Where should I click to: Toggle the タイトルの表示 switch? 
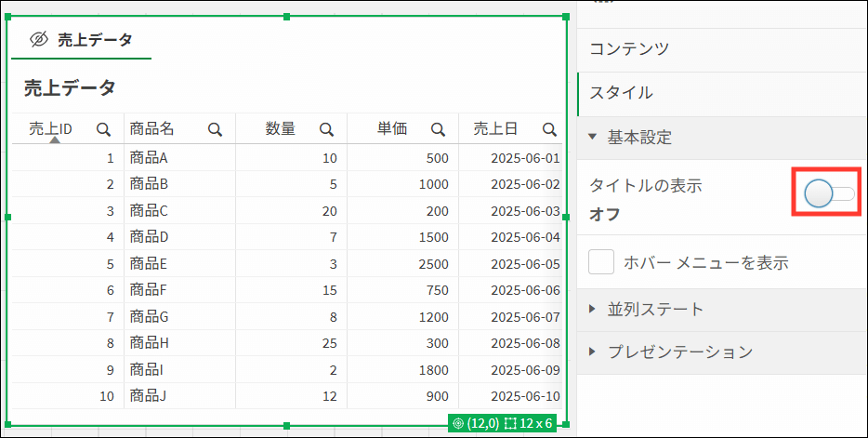[829, 193]
